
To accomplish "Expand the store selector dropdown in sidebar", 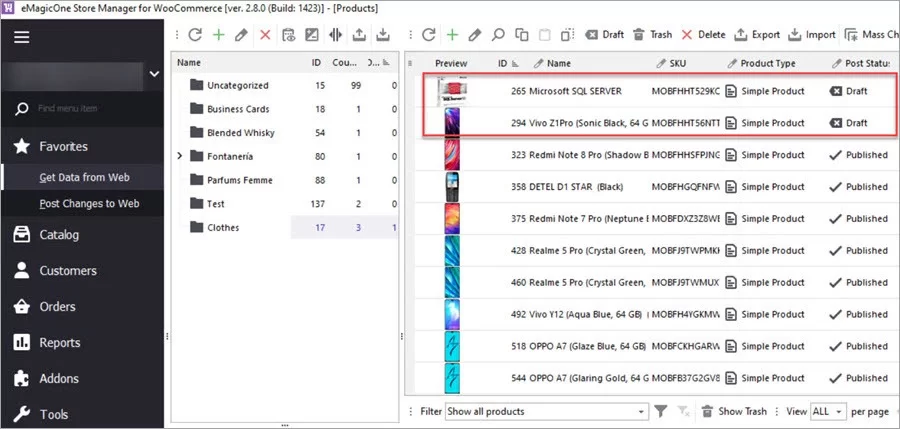I will tap(153, 73).
